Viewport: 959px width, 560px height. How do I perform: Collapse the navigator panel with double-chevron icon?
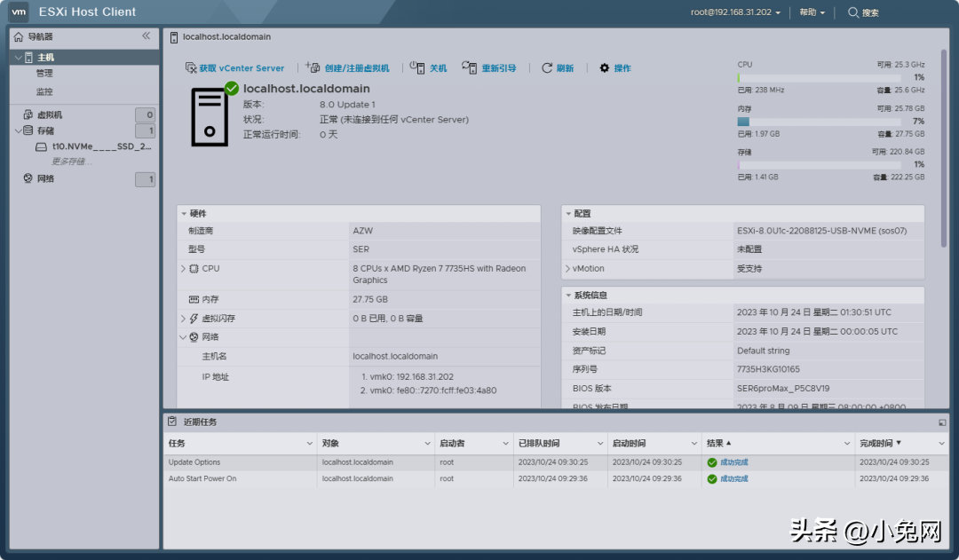click(147, 36)
